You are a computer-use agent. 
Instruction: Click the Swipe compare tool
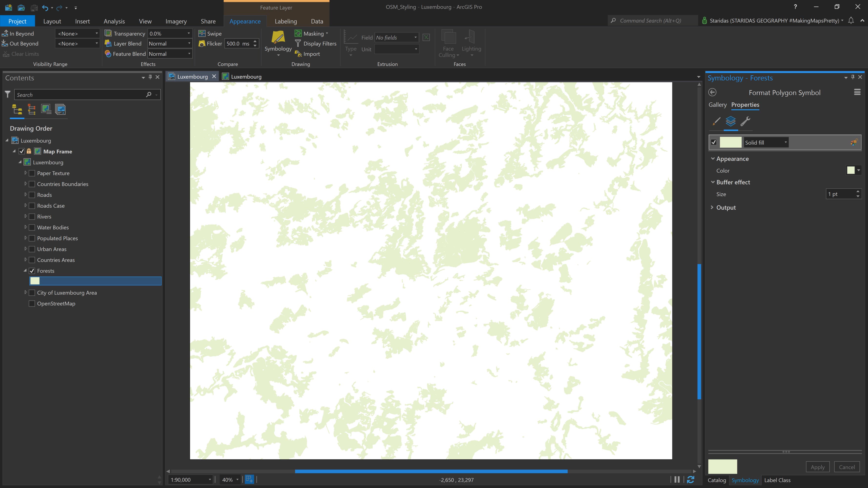point(210,33)
